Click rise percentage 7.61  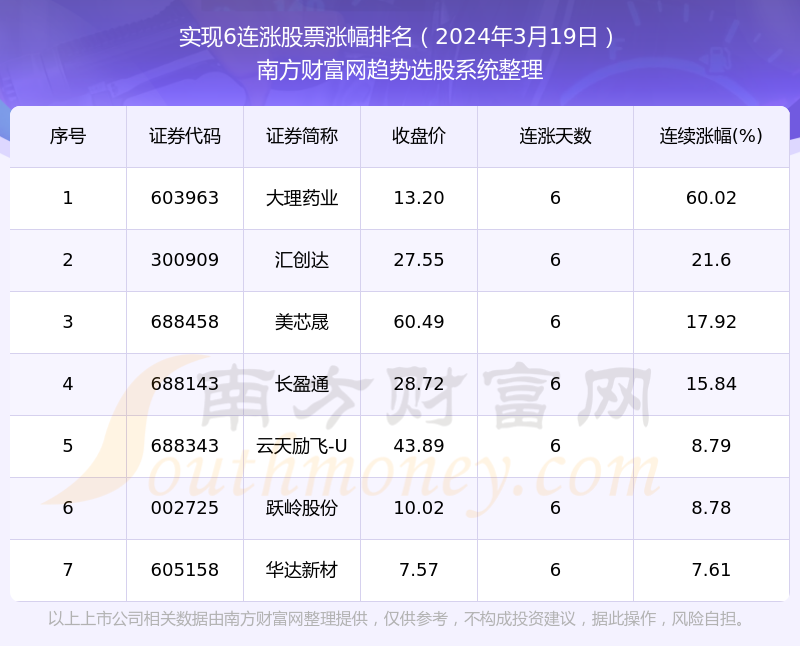[711, 570]
